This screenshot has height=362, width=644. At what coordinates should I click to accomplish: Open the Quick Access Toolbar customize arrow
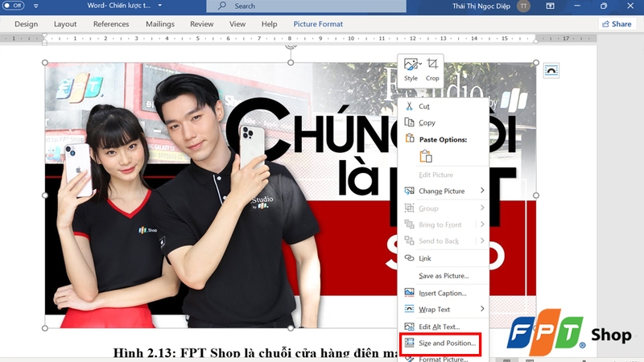pyautogui.click(x=35, y=6)
